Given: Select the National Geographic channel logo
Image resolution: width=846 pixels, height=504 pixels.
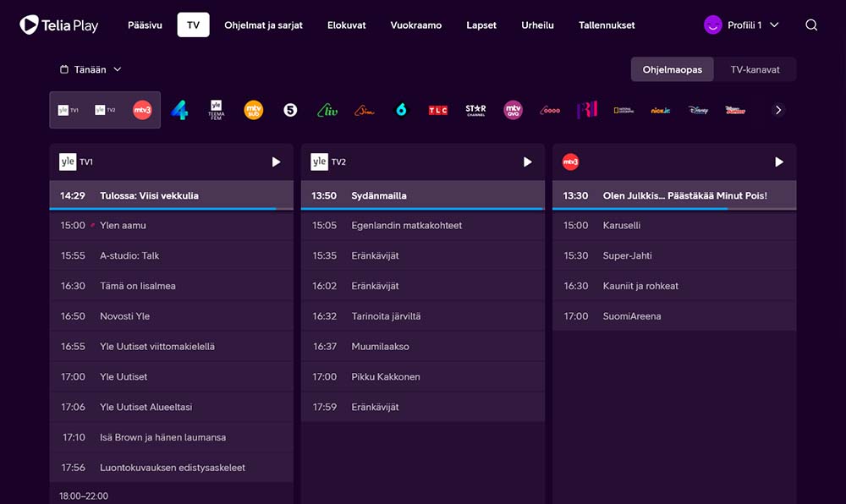Looking at the screenshot, I should (x=624, y=110).
